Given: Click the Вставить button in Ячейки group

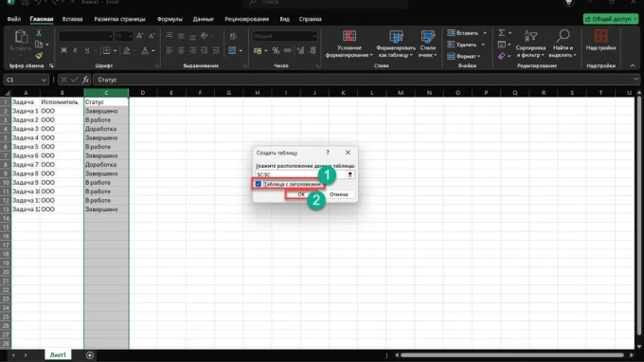Looking at the screenshot, I should point(467,33).
